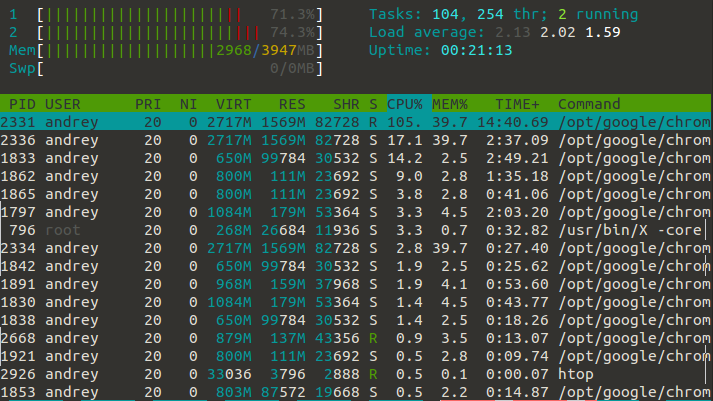
Task: Sort by the SHR column header
Action: click(x=346, y=104)
